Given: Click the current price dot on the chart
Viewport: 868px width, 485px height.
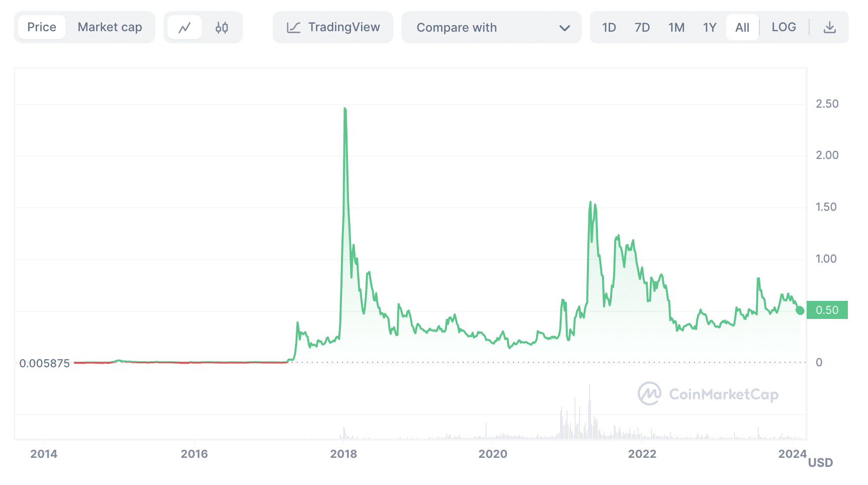Looking at the screenshot, I should [x=799, y=311].
